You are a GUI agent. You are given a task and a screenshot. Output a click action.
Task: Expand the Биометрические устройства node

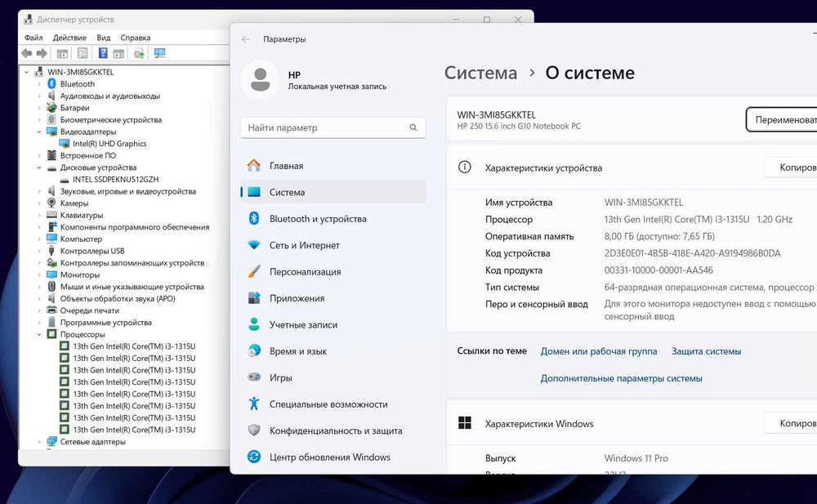39,120
